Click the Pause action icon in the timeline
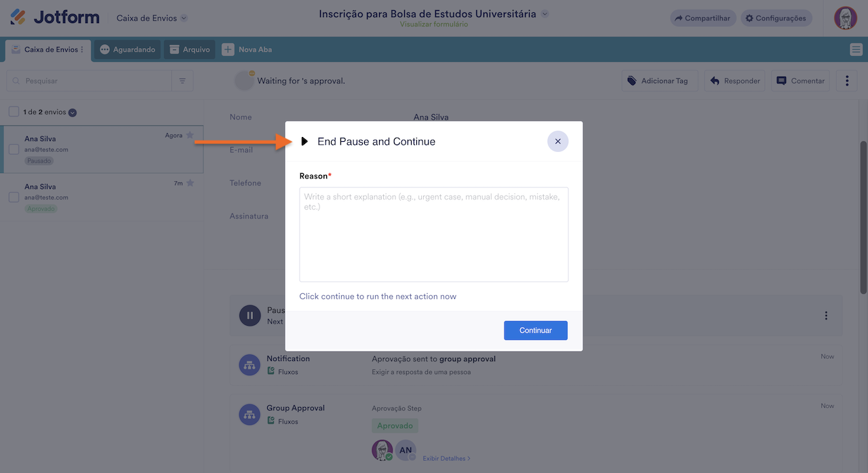This screenshot has height=473, width=868. click(249, 315)
